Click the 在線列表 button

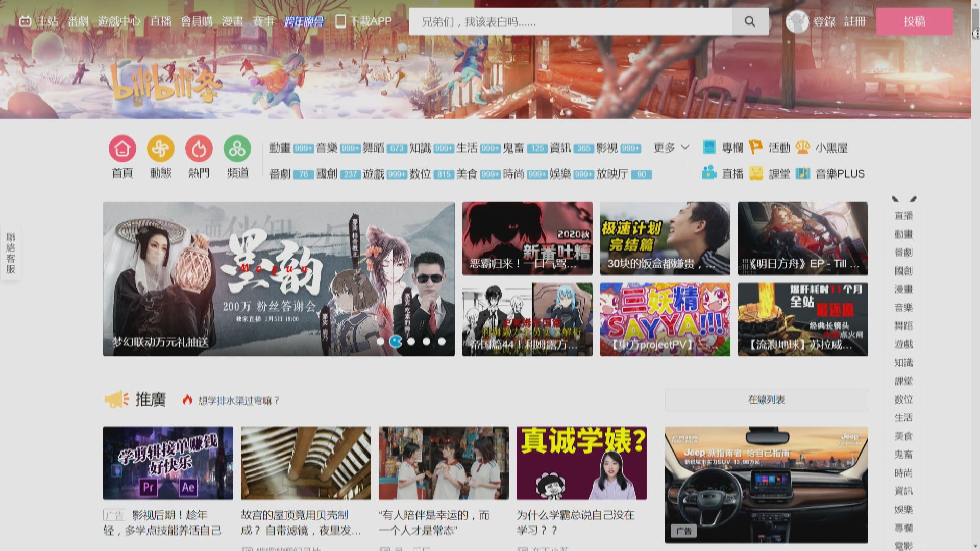(x=766, y=400)
